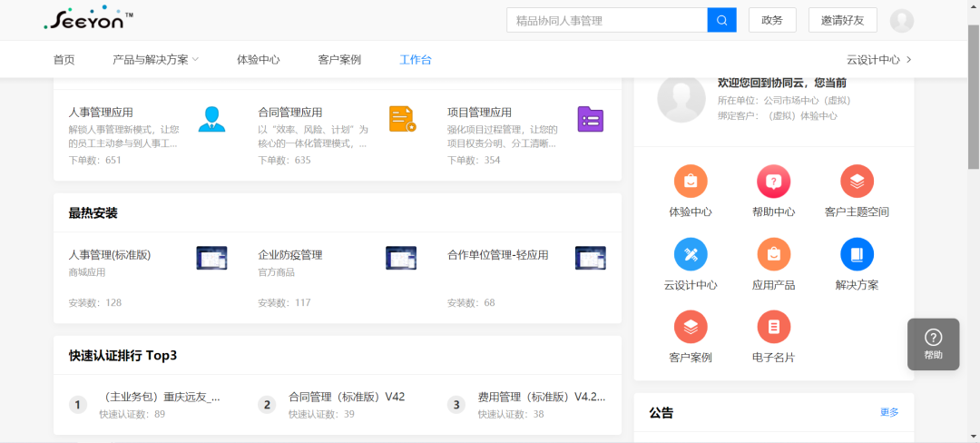Click rank badge 2 in Top3 list

coord(267,405)
